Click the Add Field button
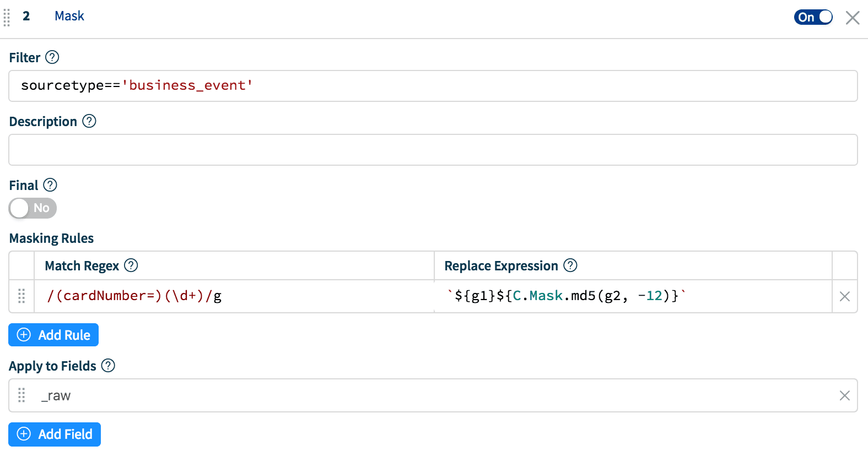Viewport: 868px width, 473px height. pyautogui.click(x=55, y=434)
